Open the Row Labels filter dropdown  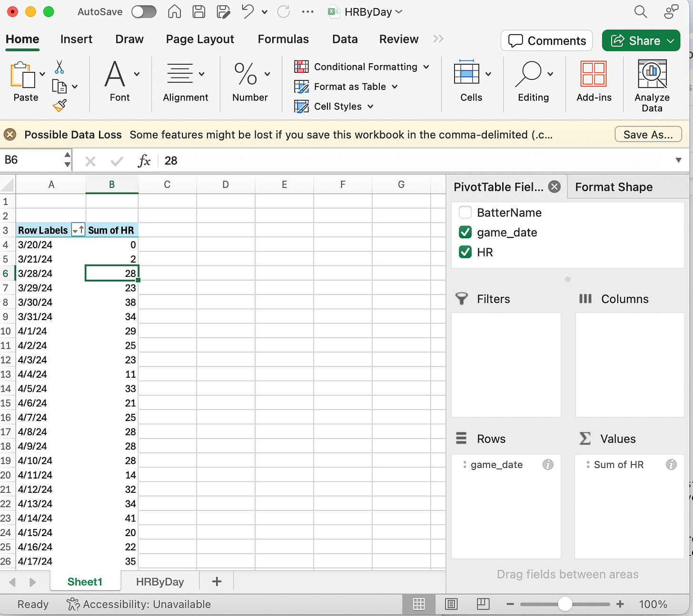(78, 230)
